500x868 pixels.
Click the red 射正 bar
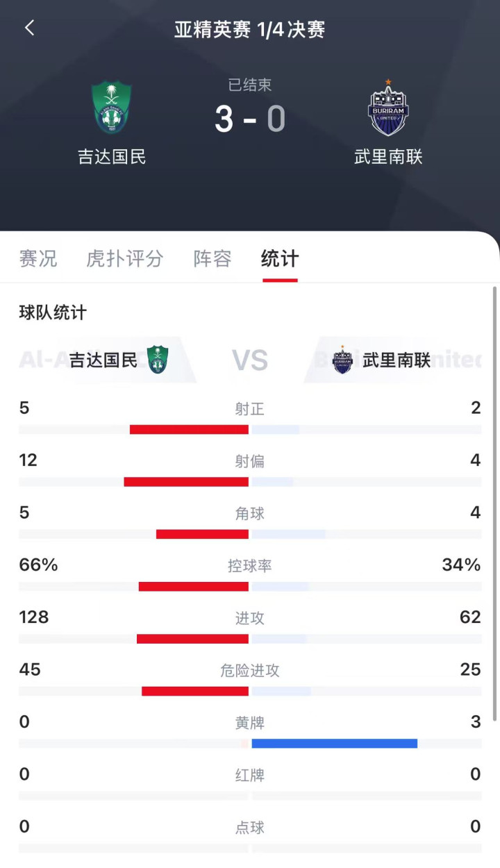click(x=189, y=430)
